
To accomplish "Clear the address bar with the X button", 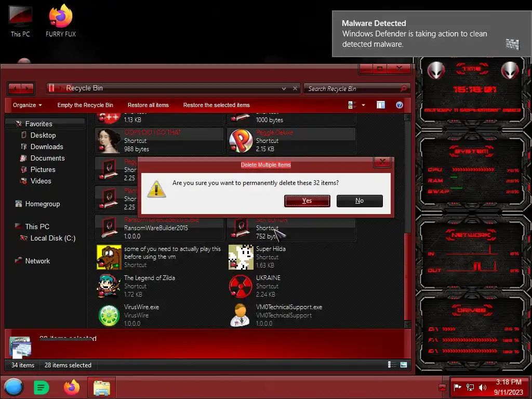I will point(295,88).
